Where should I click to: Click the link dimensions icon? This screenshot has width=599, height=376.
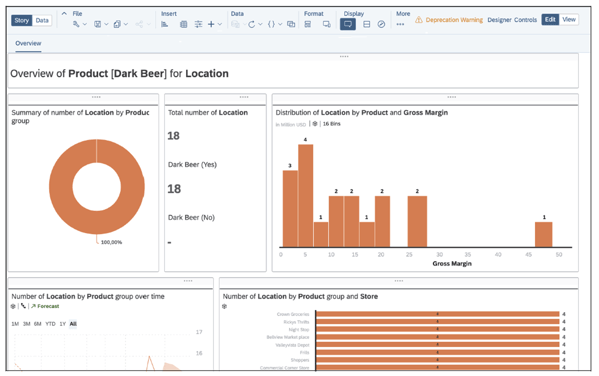(x=291, y=24)
